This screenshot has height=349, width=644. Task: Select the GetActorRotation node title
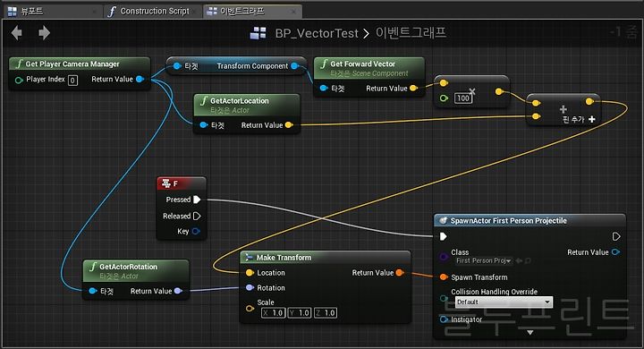point(128,267)
